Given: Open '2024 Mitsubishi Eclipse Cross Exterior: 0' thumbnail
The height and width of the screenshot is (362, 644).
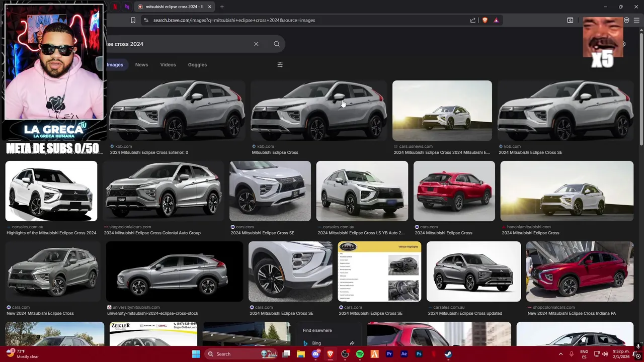Looking at the screenshot, I should pos(177,111).
